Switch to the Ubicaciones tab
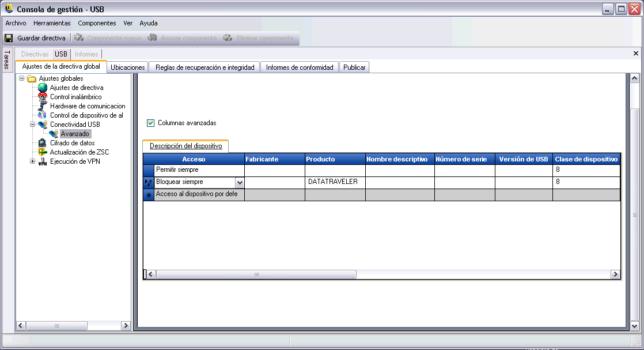644x350 pixels. click(x=128, y=67)
